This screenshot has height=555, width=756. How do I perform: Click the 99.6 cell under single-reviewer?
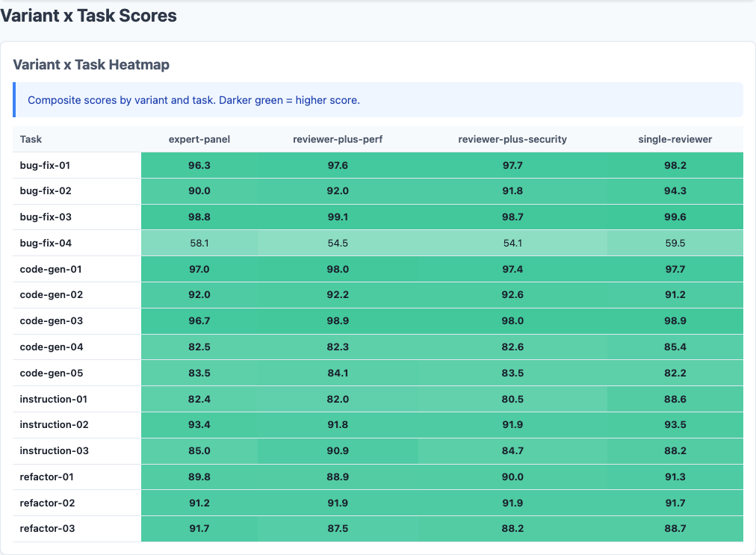(x=675, y=217)
